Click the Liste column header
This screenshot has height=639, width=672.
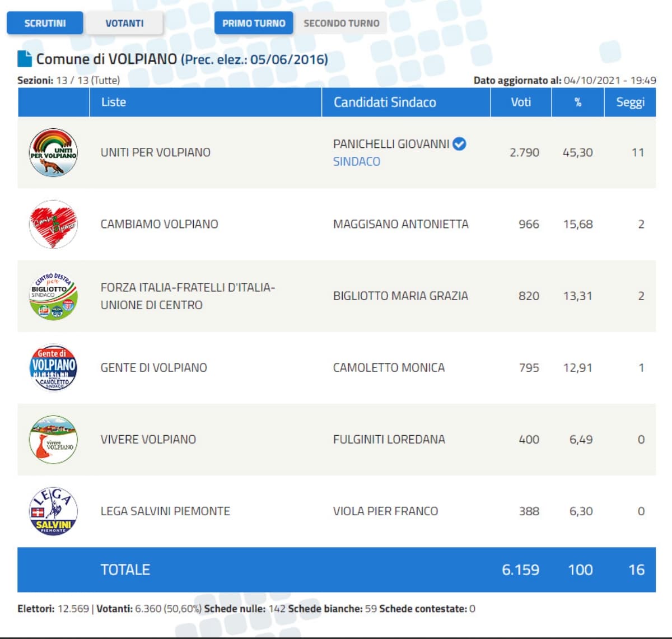(114, 102)
